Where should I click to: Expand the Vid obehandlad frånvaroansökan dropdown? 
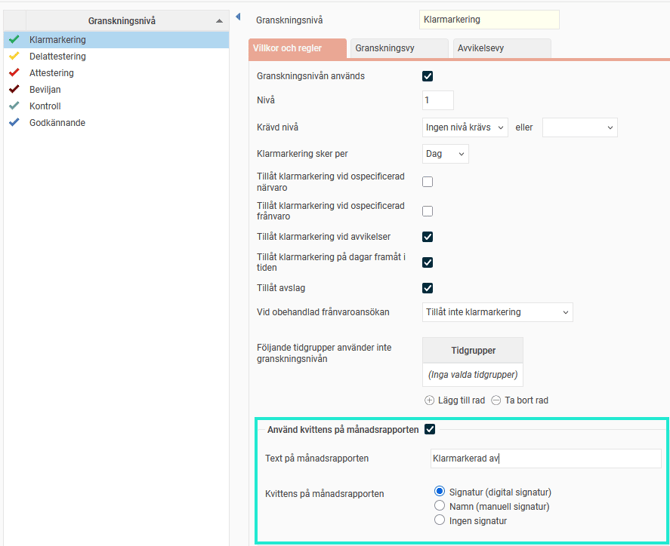point(497,312)
